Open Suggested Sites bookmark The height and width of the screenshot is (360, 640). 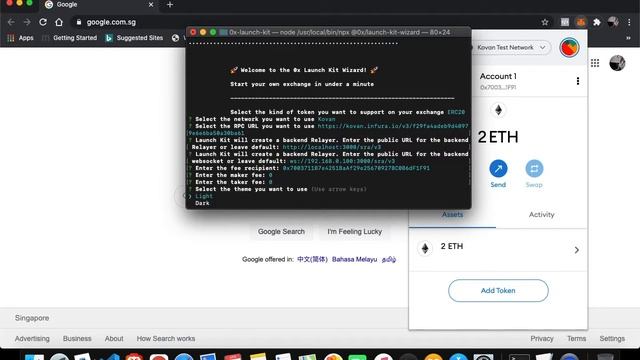[x=134, y=38]
